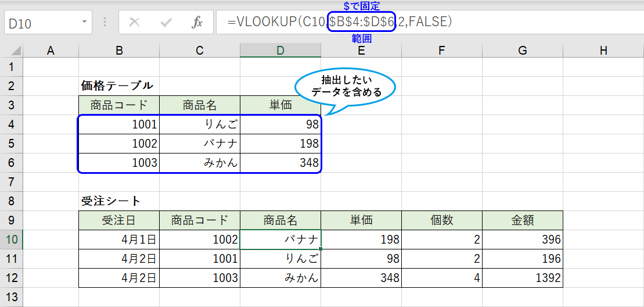This screenshot has height=307, width=644.
Task: Click the 金額 header cell
Action: pos(523,220)
